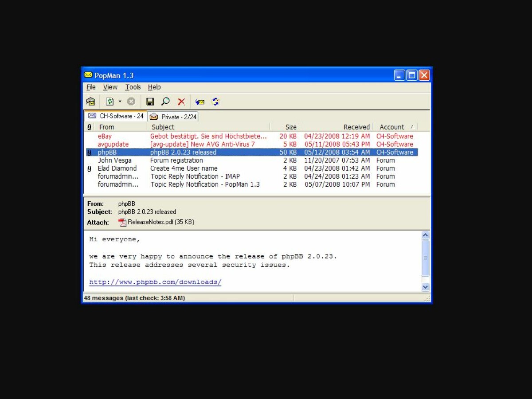This screenshot has width=532, height=399.
Task: Open the phpbb.com downloads link
Action: point(155,282)
